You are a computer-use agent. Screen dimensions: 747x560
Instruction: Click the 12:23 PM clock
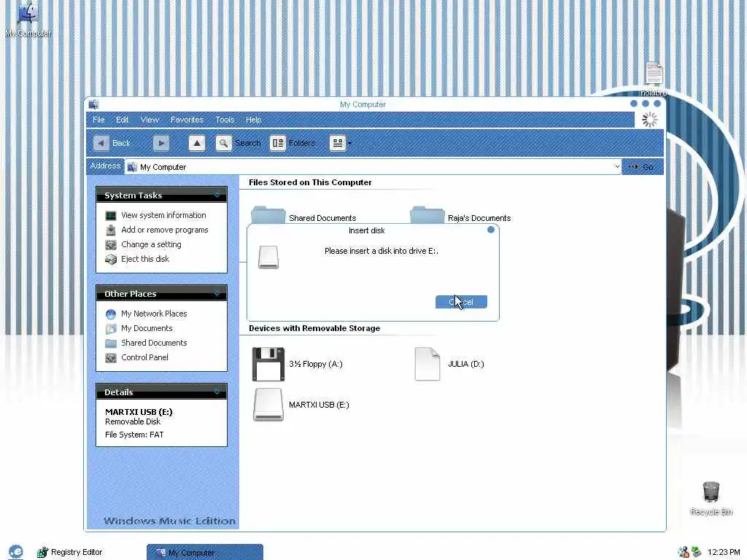pos(724,552)
